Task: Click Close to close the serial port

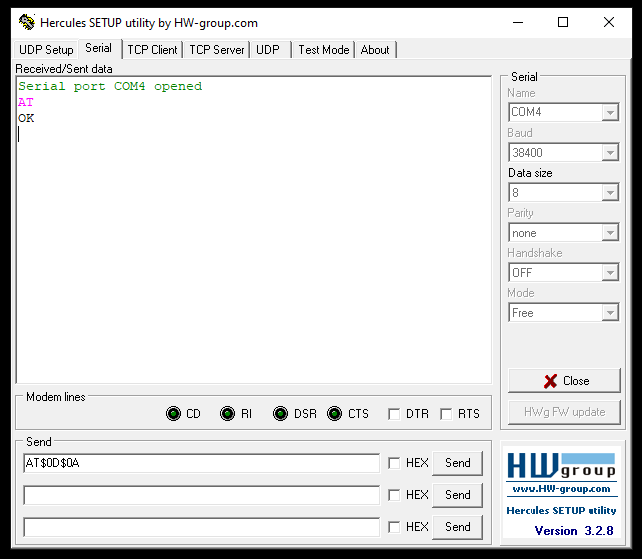Action: coord(564,381)
